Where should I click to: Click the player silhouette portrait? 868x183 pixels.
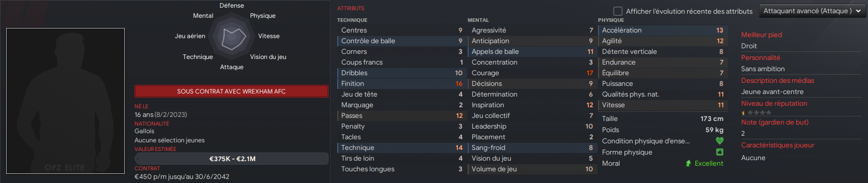(65, 101)
